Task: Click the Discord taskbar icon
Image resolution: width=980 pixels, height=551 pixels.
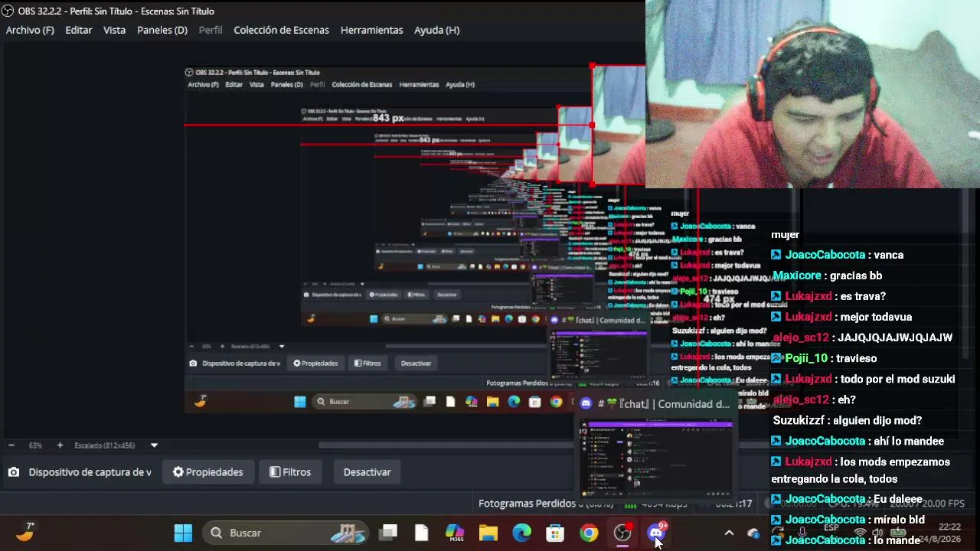Action: [656, 533]
